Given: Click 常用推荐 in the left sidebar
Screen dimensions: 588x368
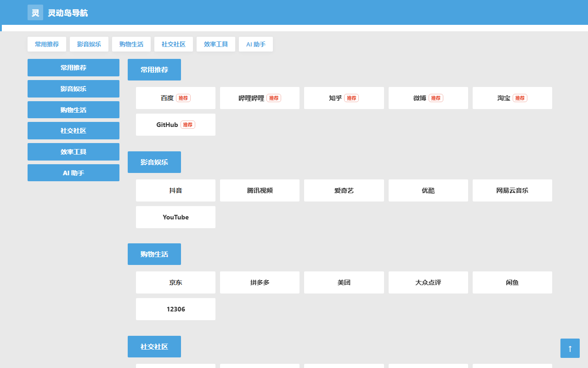Looking at the screenshot, I should click(x=73, y=68).
